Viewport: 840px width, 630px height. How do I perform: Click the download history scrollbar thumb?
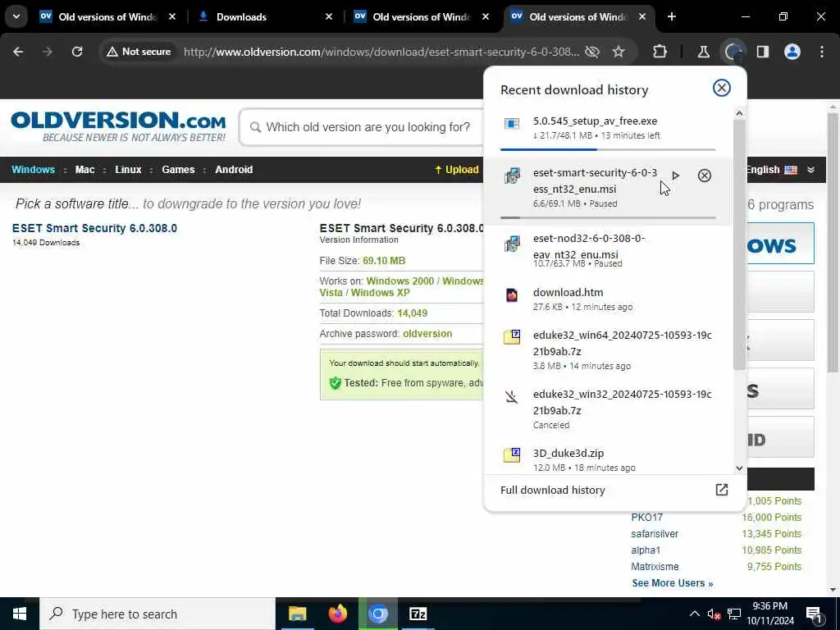(x=739, y=244)
